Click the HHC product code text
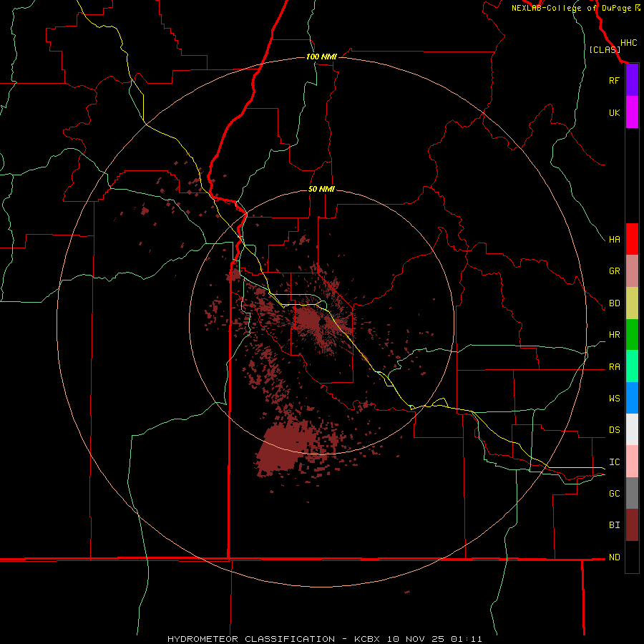 628,43
